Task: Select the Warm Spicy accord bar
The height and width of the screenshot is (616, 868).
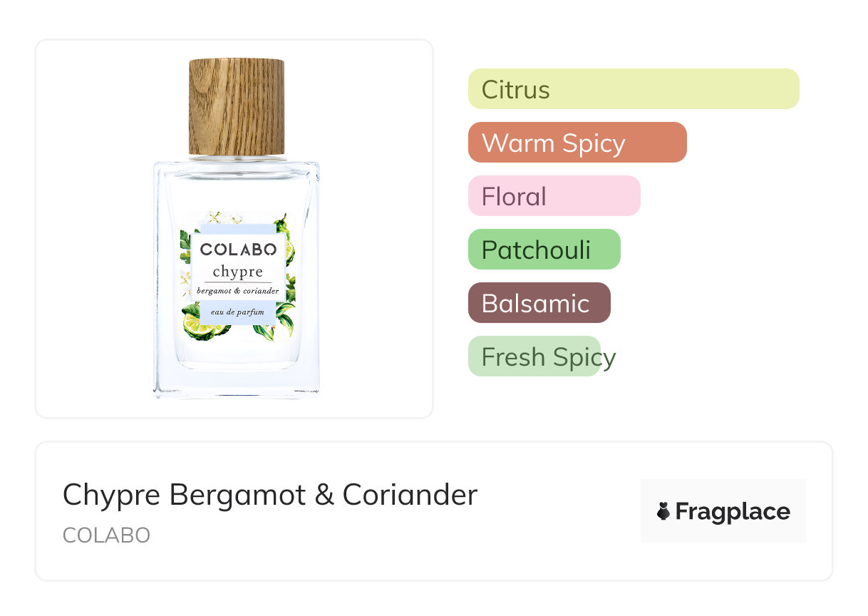Action: pos(577,143)
